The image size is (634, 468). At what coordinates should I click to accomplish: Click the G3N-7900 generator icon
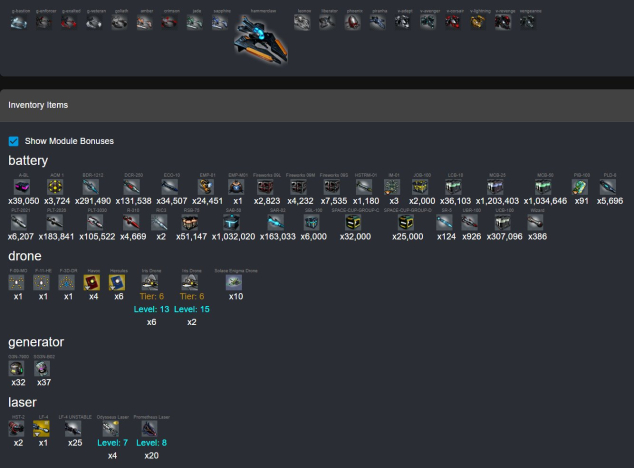click(18, 369)
